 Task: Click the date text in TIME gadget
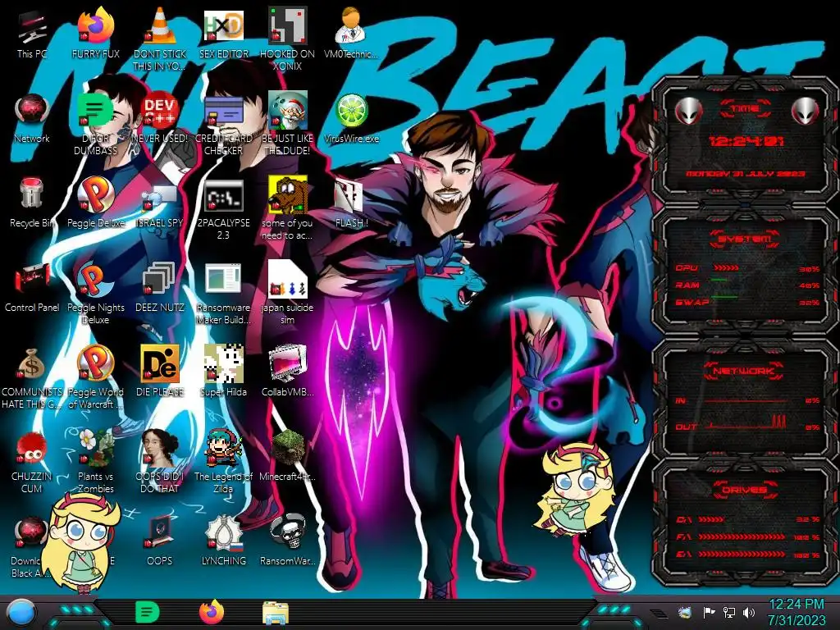(x=746, y=174)
